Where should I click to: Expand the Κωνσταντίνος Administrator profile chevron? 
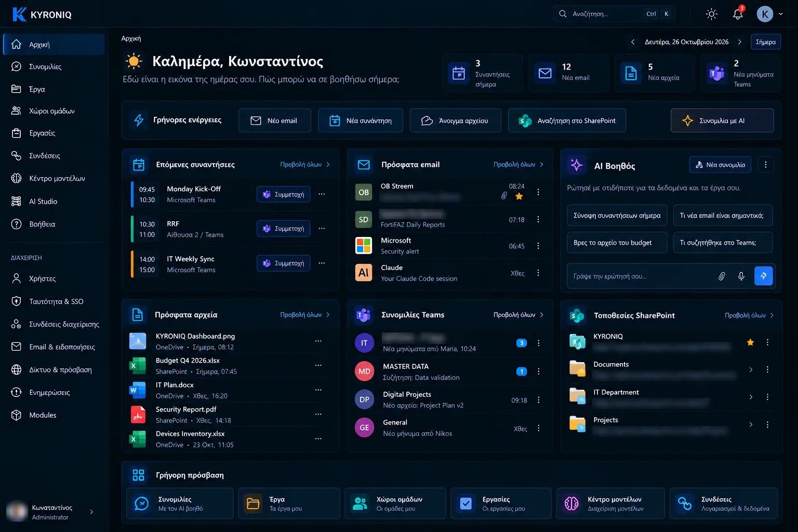tap(91, 512)
